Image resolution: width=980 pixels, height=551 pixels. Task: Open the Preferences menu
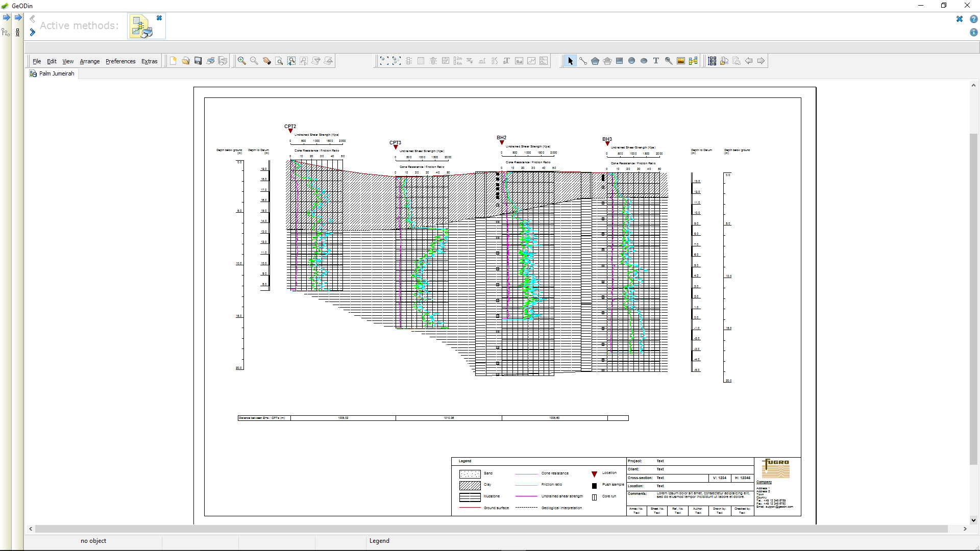(x=120, y=61)
